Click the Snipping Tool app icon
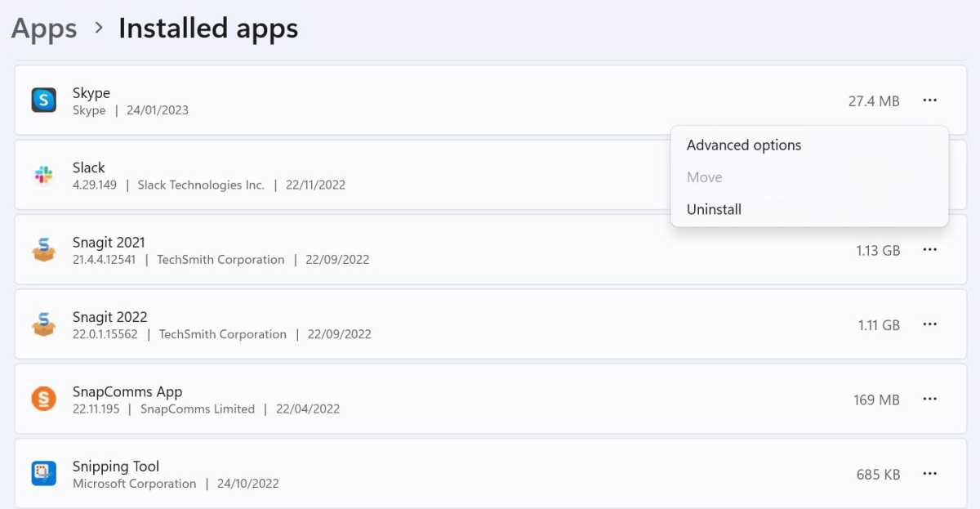 click(x=43, y=474)
